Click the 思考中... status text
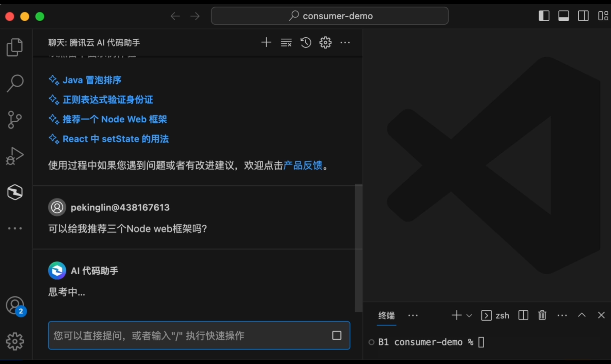 coord(66,292)
